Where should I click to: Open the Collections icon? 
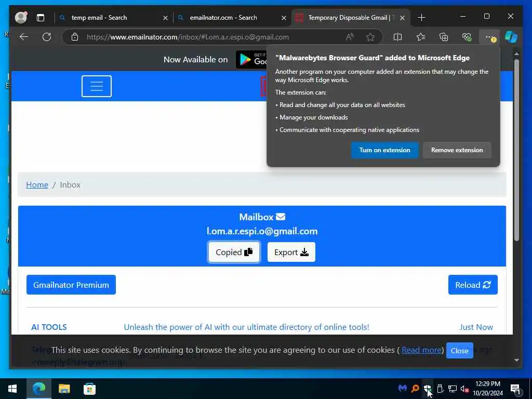[x=444, y=37]
